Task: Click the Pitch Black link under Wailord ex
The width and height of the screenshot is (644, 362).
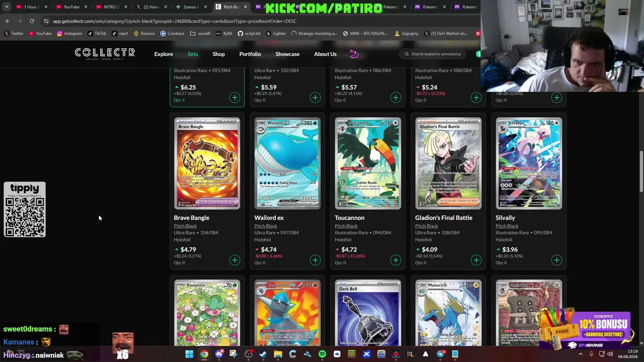Action: 266,226
